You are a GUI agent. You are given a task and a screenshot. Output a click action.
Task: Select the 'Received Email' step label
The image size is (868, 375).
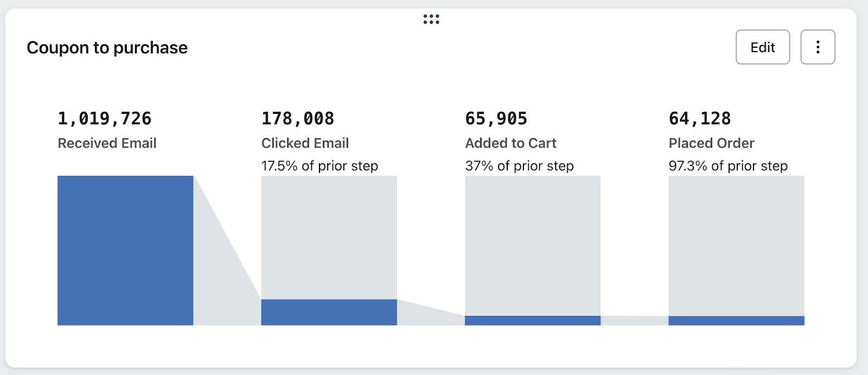coord(107,143)
